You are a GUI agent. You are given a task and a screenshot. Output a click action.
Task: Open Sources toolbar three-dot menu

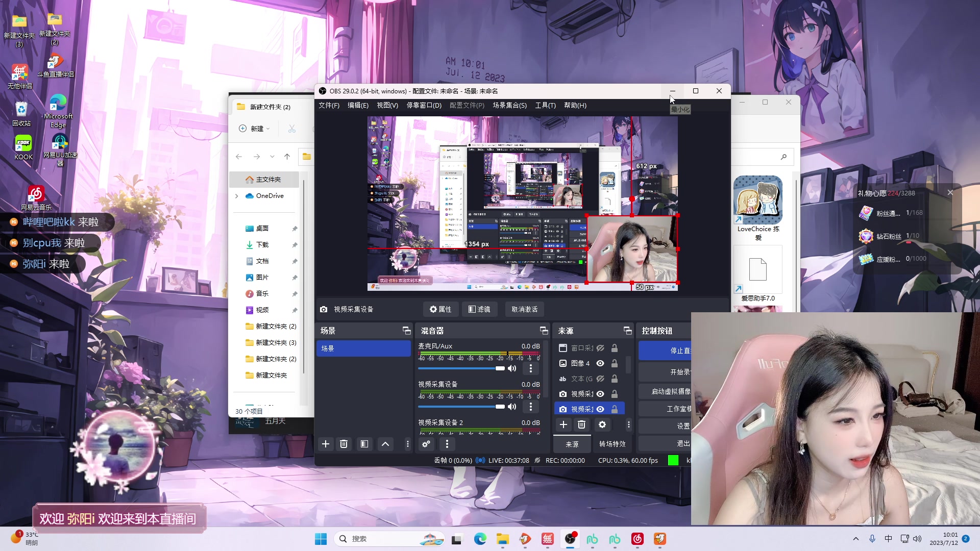[628, 424]
